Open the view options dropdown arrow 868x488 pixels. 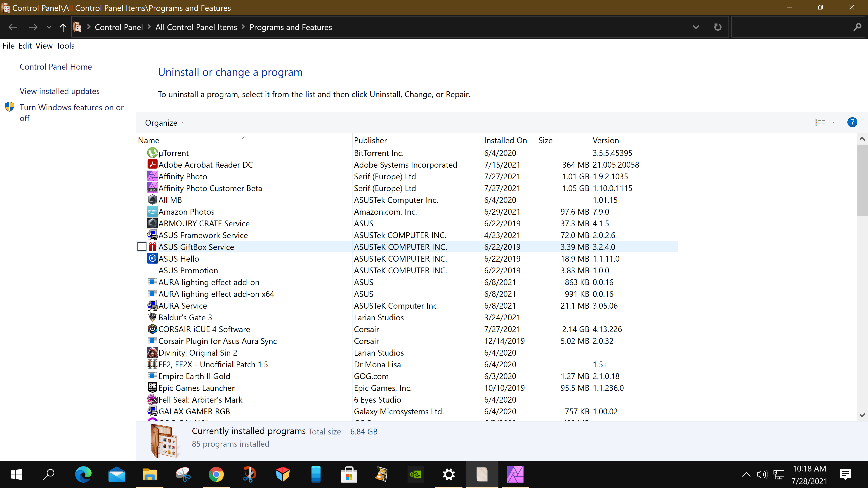(833, 122)
